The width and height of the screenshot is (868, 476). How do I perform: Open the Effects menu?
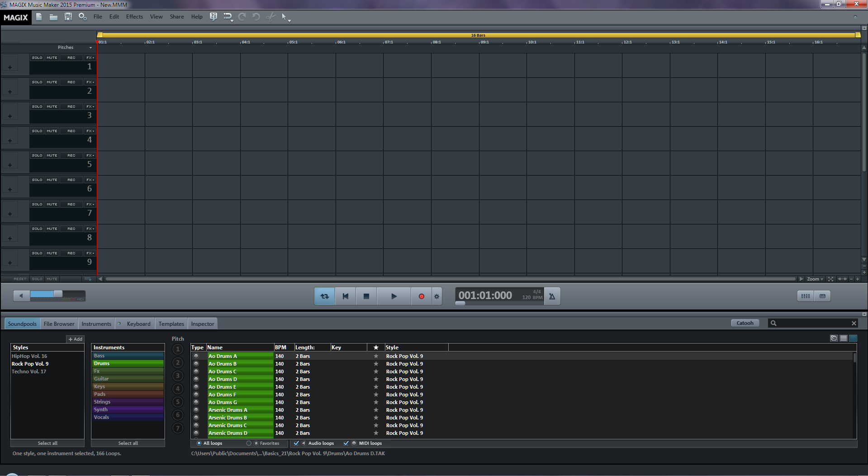point(134,17)
